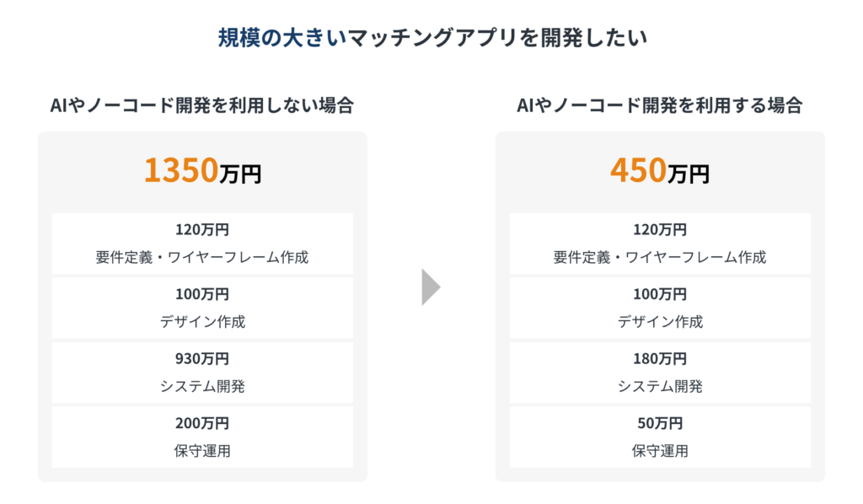Click the "200万円" amount
The height and width of the screenshot is (504, 863).
pyautogui.click(x=202, y=423)
